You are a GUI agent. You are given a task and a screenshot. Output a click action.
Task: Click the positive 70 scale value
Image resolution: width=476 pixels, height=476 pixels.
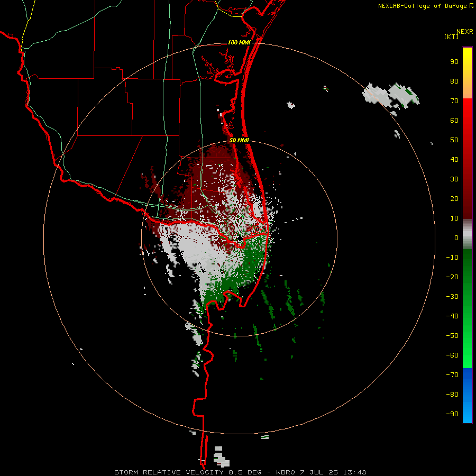(454, 101)
